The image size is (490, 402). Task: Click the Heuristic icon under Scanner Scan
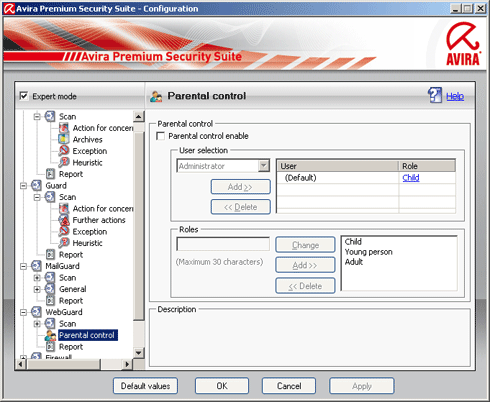tap(64, 162)
